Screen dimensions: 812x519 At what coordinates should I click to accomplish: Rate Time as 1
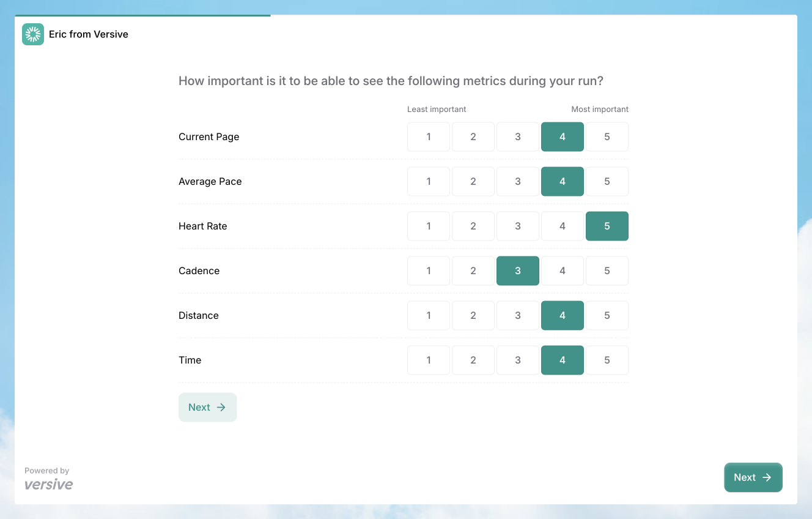point(428,360)
